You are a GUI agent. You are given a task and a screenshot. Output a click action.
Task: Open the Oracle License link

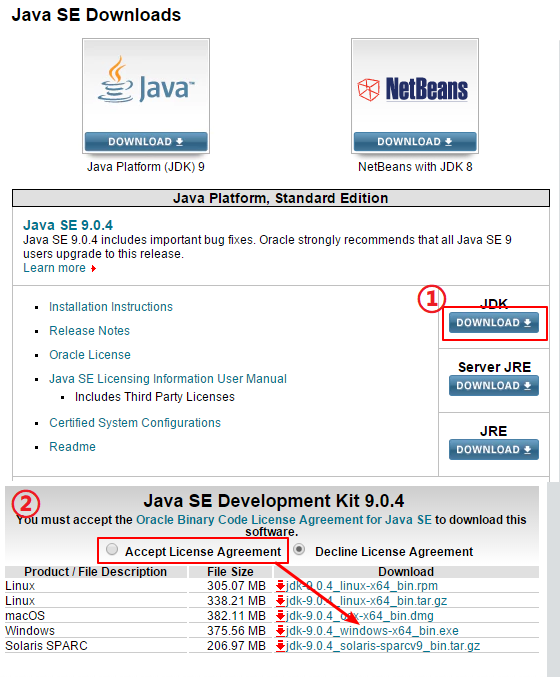point(90,354)
